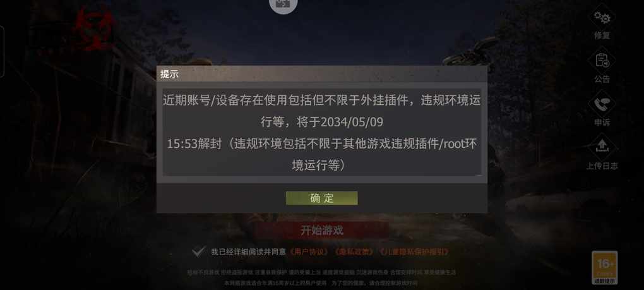Open the 公告 announcement clipboard icon

pos(602,61)
